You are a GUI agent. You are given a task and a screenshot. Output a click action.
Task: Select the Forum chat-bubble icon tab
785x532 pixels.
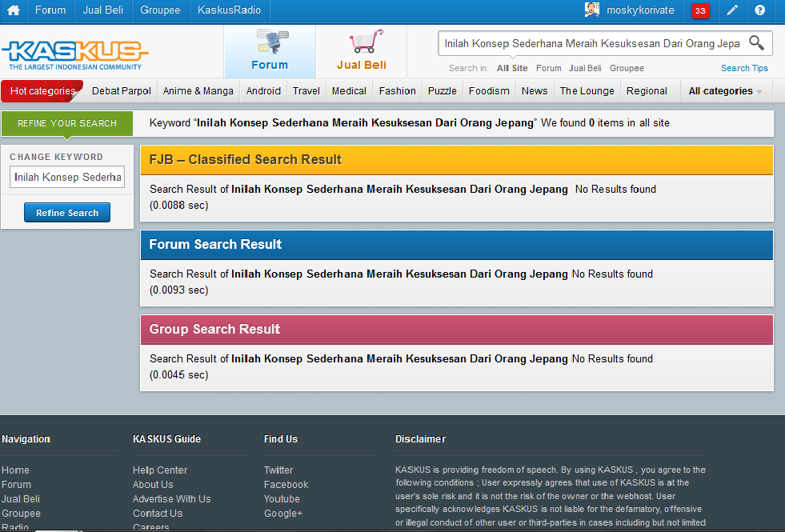pos(270,51)
